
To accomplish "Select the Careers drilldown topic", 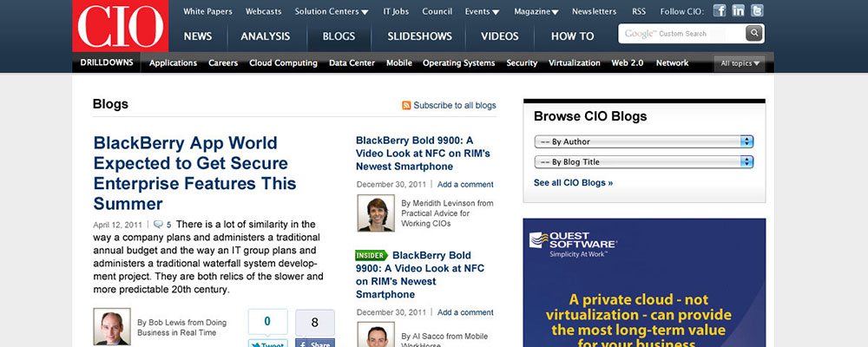I will click(x=223, y=63).
